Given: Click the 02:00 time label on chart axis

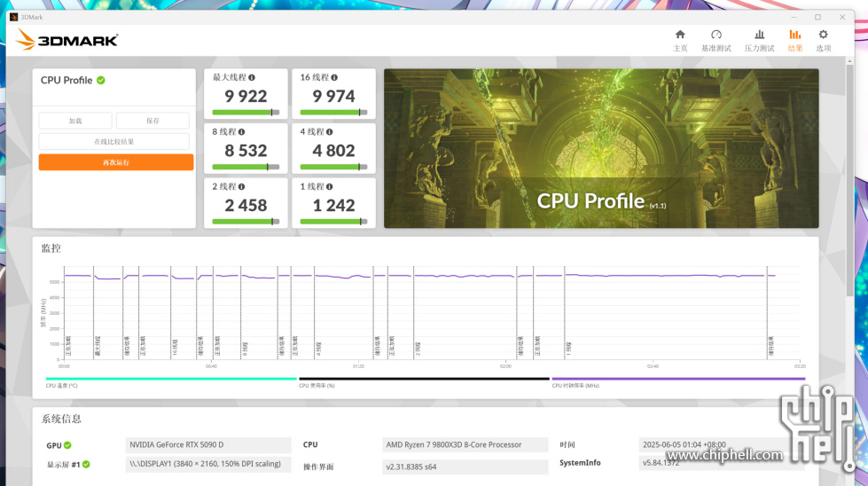Looking at the screenshot, I should pyautogui.click(x=505, y=366).
